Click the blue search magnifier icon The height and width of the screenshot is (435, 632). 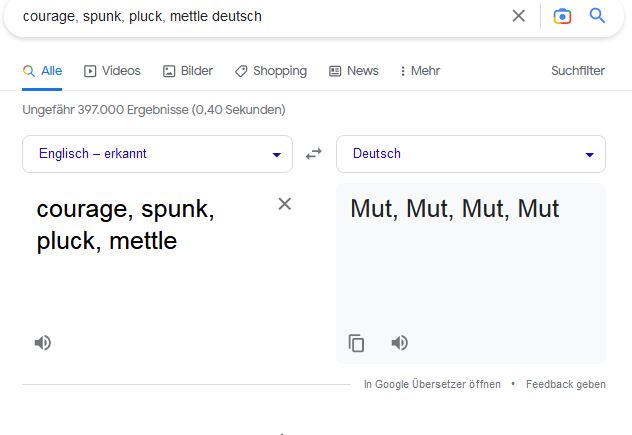pyautogui.click(x=597, y=16)
